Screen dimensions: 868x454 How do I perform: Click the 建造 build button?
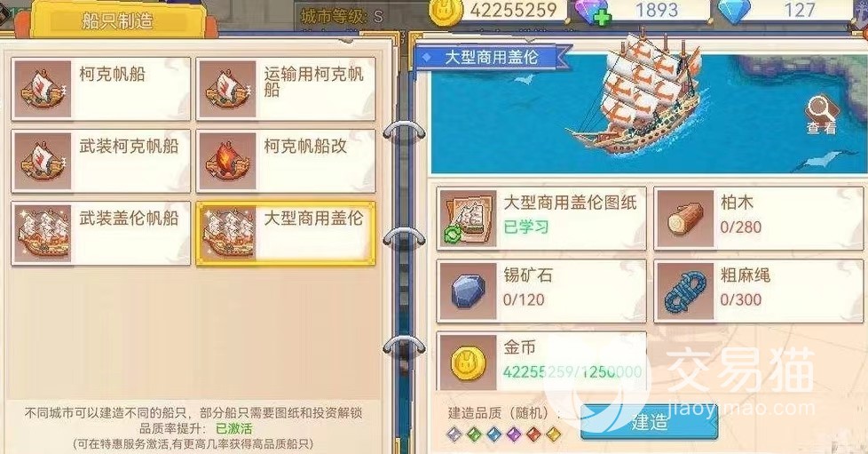(650, 422)
